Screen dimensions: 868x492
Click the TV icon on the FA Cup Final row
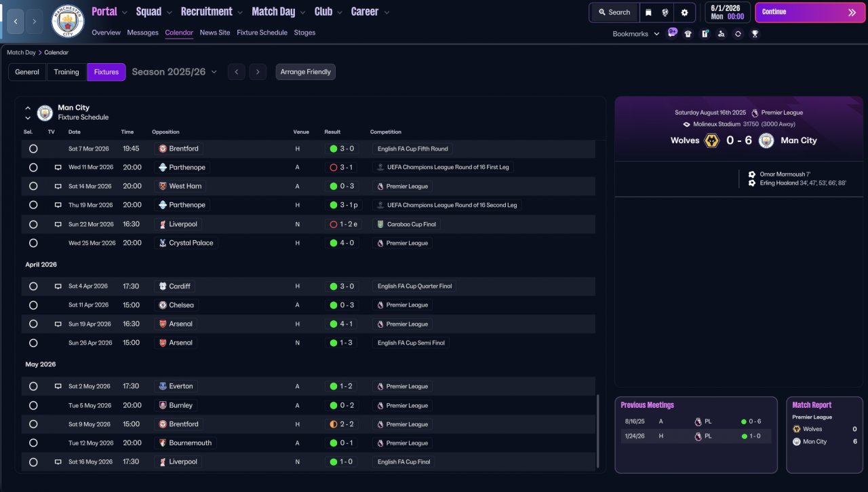point(58,462)
